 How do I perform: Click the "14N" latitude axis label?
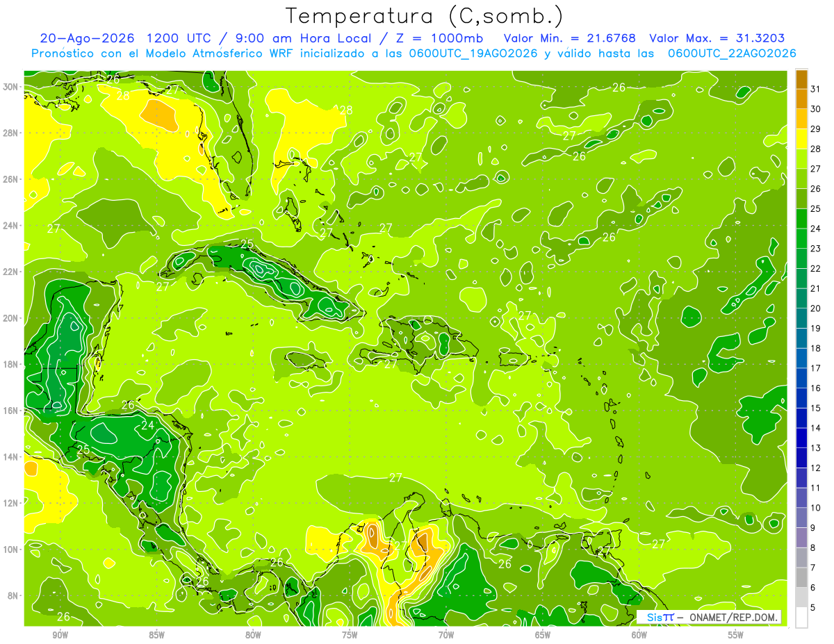tap(11, 457)
